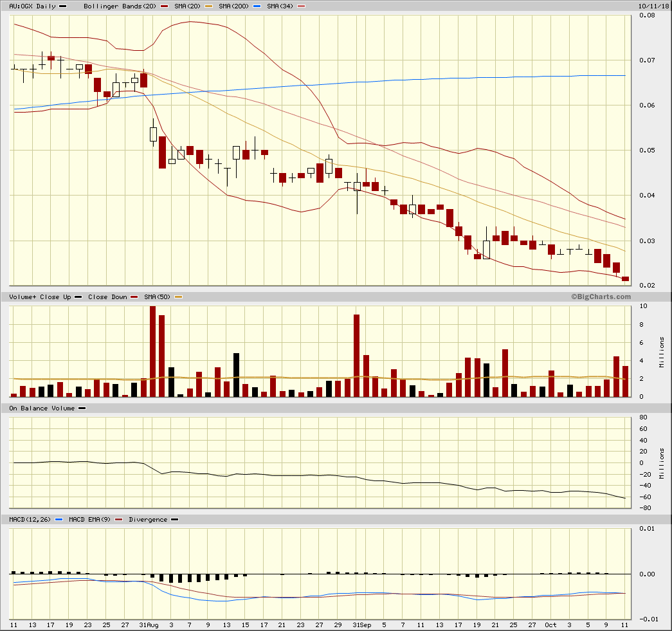The height and width of the screenshot is (631, 672).
Task: Select the orange SMA(50) legend swatch
Action: pyautogui.click(x=178, y=297)
